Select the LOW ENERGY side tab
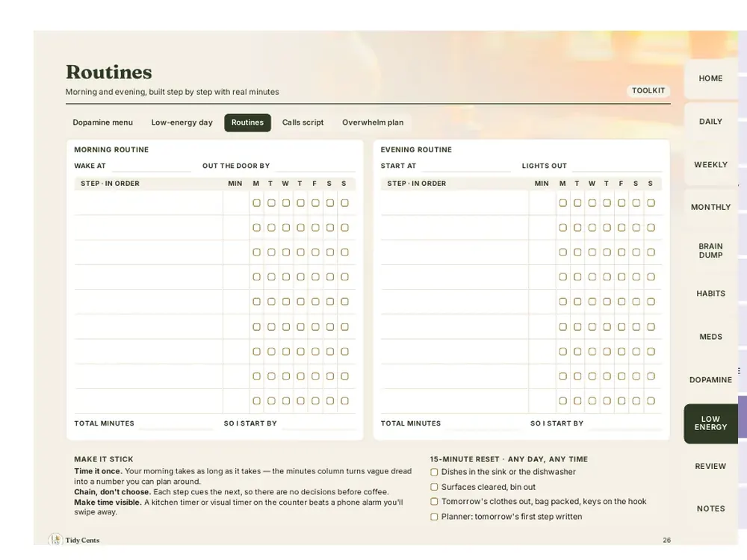The width and height of the screenshot is (747, 560). tap(711, 423)
